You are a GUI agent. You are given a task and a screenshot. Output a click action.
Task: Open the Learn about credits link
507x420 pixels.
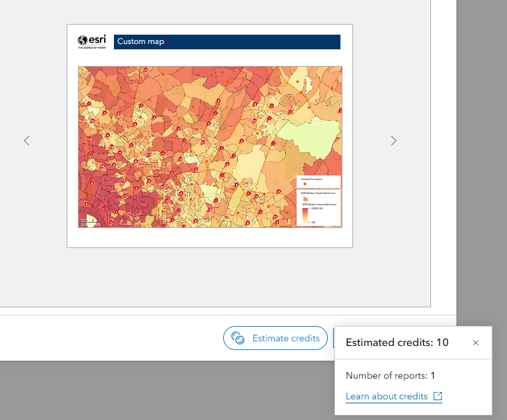394,397
